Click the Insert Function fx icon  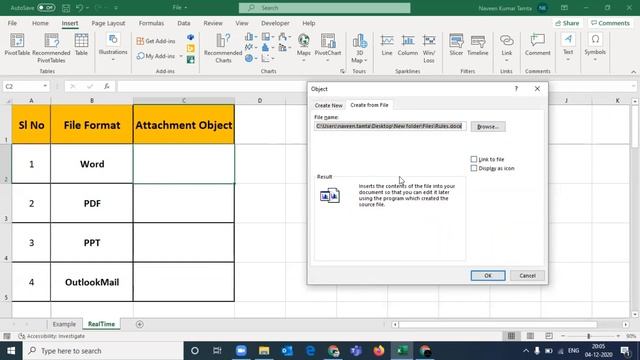(107, 86)
